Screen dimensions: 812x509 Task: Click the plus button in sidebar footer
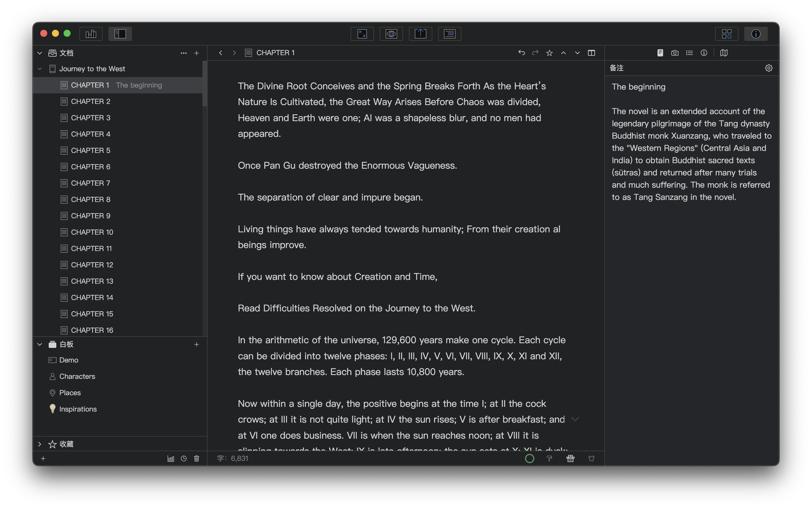pos(43,459)
